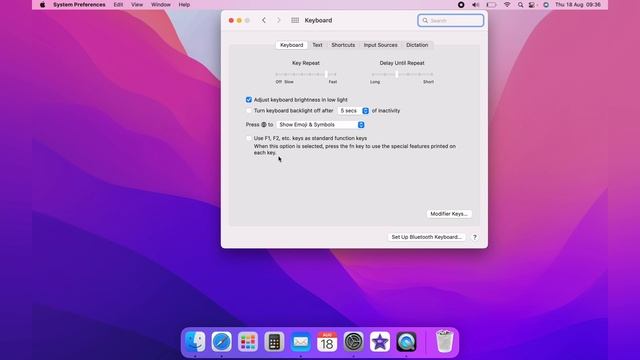The image size is (640, 360).
Task: Click the screen recording status icon
Action: click(461, 4)
